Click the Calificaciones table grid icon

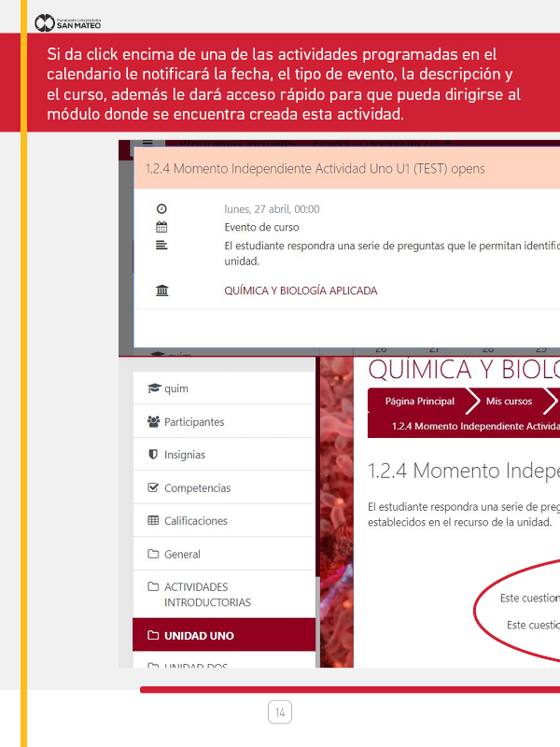coord(153,521)
